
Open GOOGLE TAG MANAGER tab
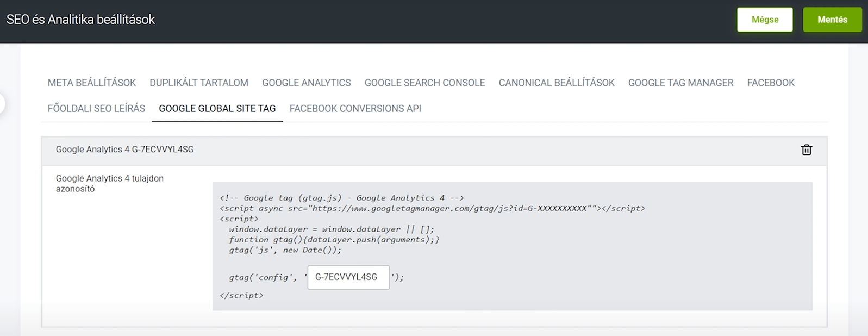coord(680,83)
